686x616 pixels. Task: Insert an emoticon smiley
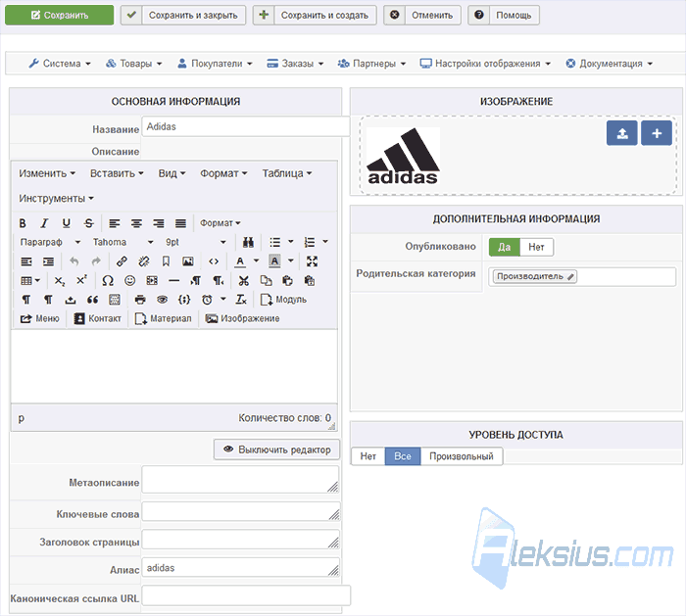(x=130, y=281)
